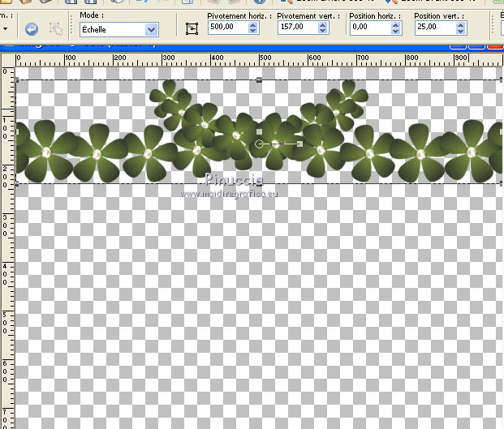This screenshot has width=504, height=429.
Task: Open the presets dropdown arrow at far left
Action: [5, 29]
